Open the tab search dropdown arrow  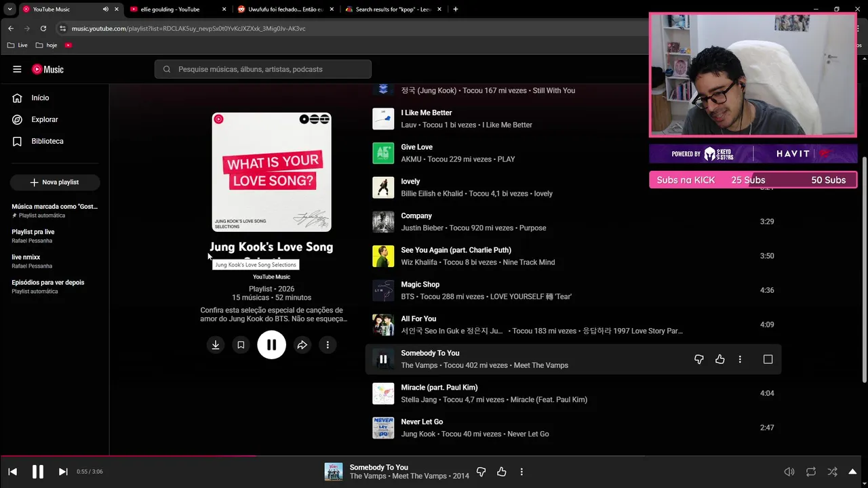tap(9, 9)
